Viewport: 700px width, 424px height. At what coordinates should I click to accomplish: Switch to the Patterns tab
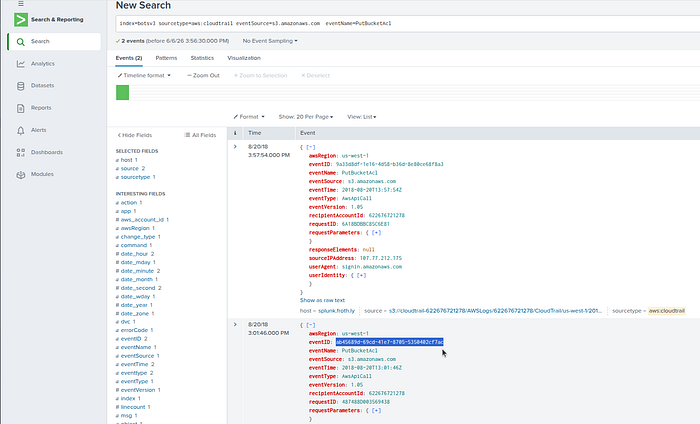[x=166, y=58]
